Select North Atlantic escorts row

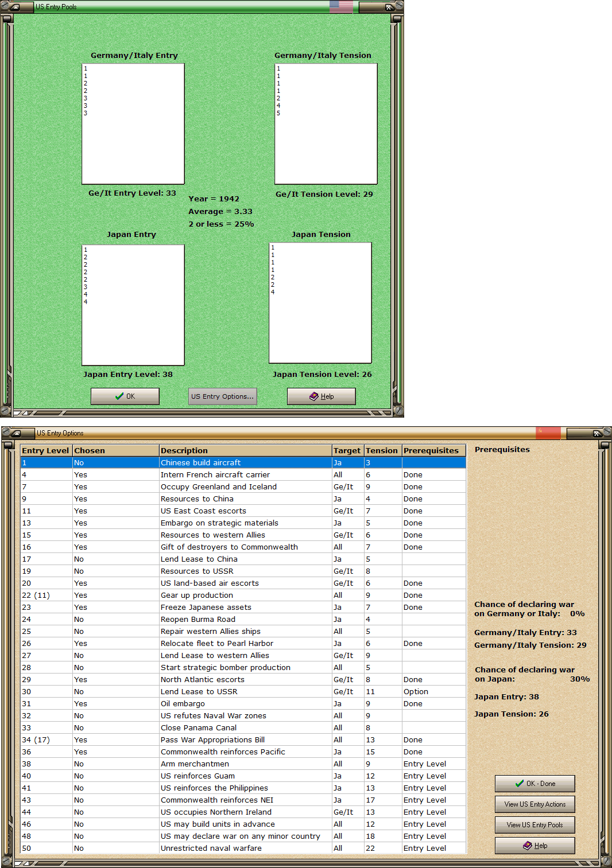pos(243,679)
